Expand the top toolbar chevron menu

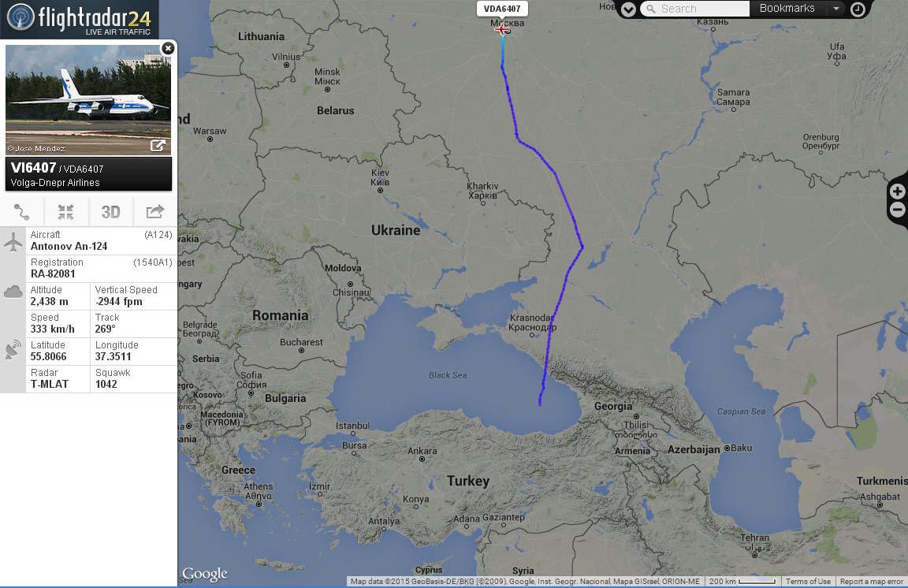[628, 9]
